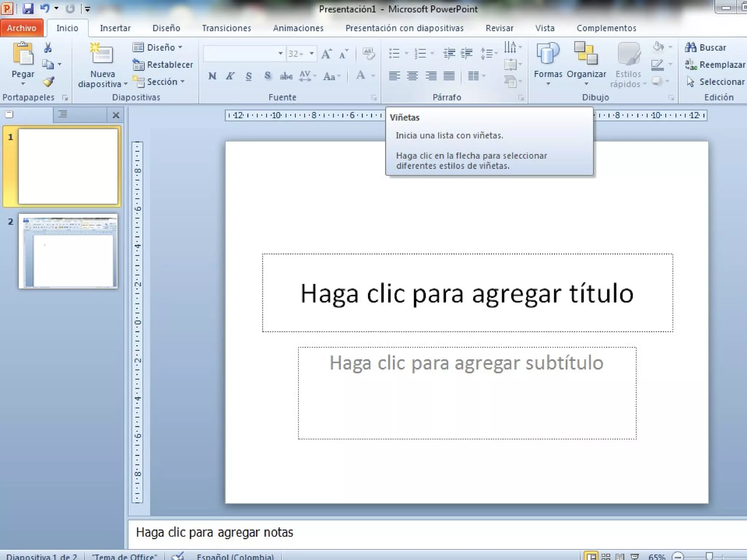Image resolution: width=747 pixels, height=560 pixels.
Task: Toggle italic (K) formatting
Action: tap(230, 76)
